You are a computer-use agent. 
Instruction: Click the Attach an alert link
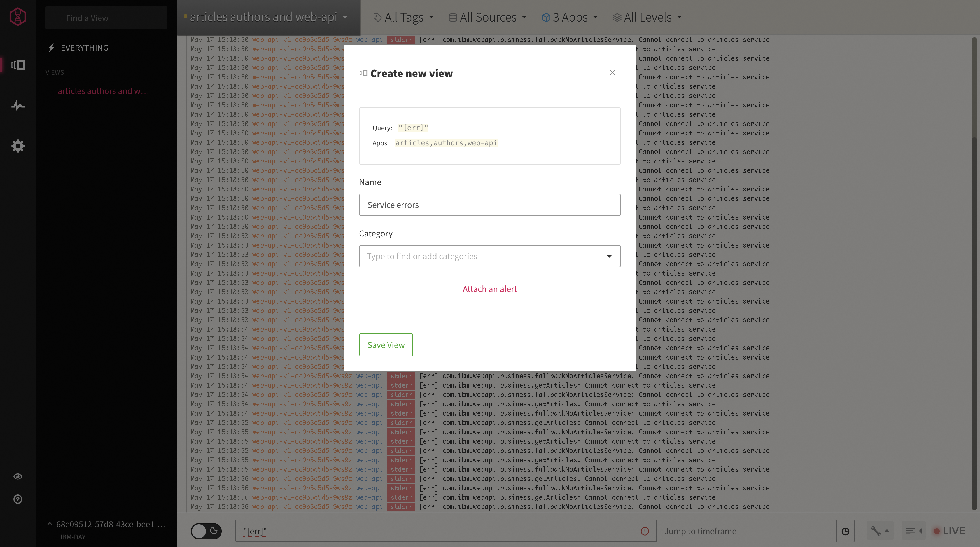tap(490, 289)
